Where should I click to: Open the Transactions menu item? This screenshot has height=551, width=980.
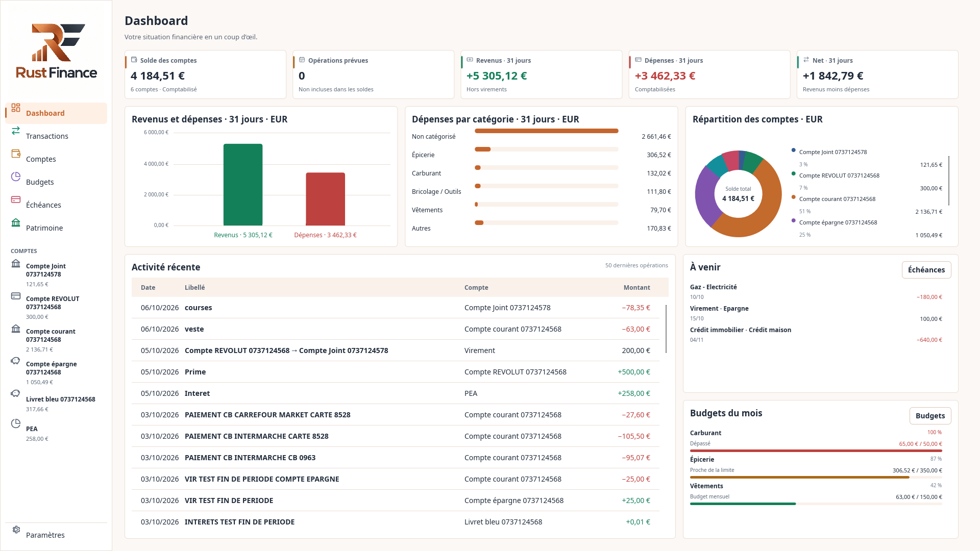click(x=56, y=136)
